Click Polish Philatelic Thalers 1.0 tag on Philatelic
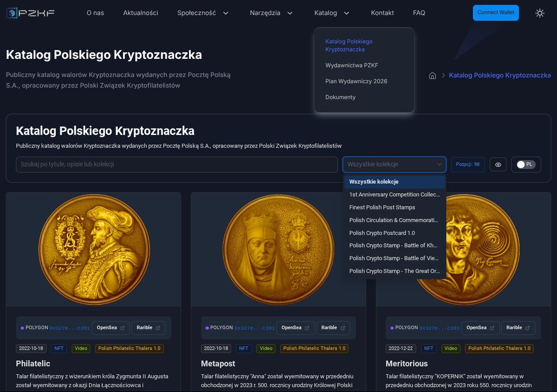 [x=129, y=348]
